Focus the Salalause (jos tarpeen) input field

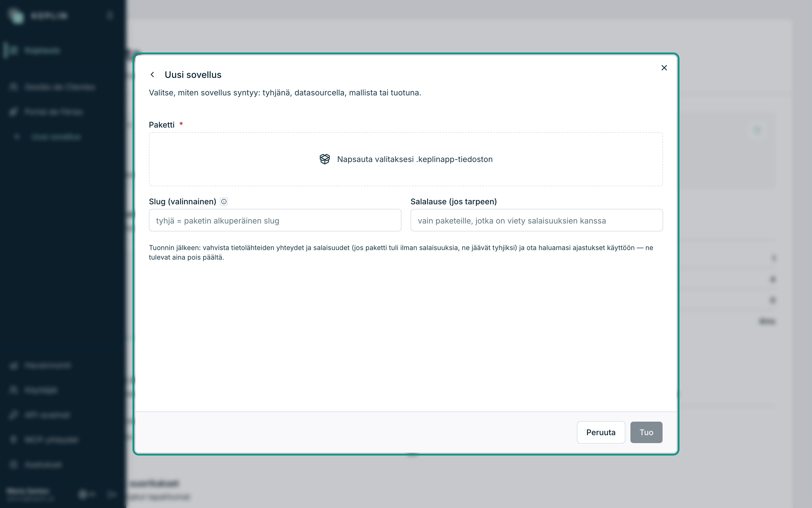pyautogui.click(x=537, y=220)
